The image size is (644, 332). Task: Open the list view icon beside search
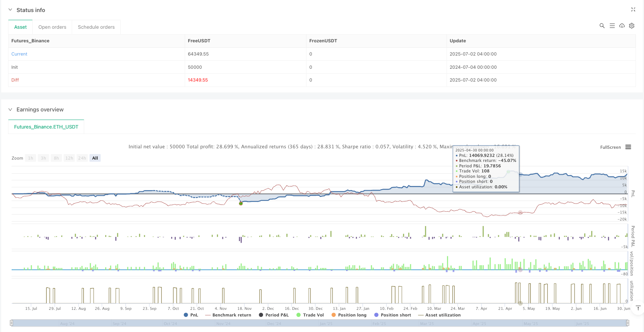pyautogui.click(x=612, y=26)
